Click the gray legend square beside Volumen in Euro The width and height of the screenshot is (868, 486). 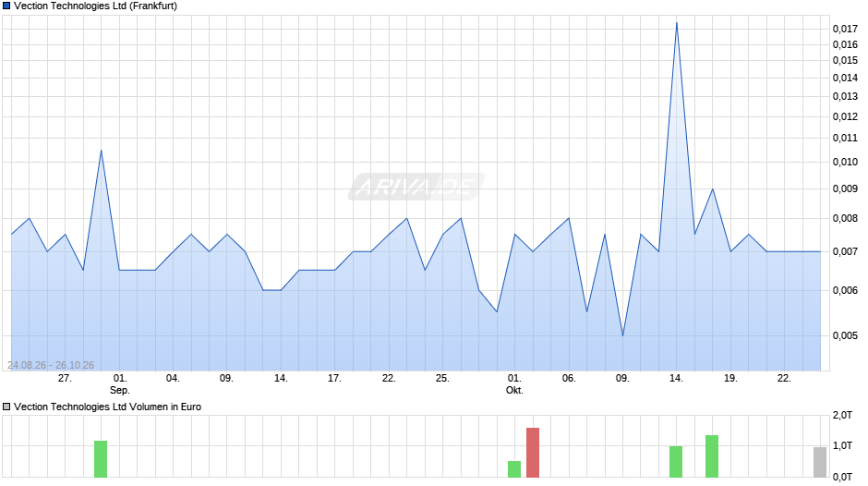[x=6, y=407]
